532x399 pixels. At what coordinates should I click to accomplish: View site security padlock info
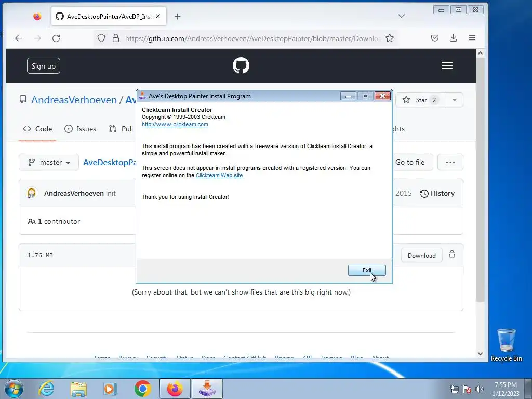(x=116, y=38)
